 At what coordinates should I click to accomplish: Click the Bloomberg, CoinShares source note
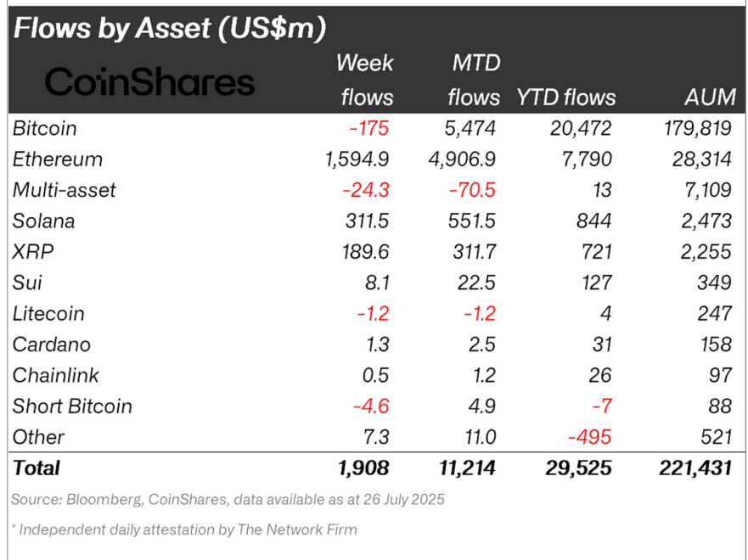tap(228, 500)
